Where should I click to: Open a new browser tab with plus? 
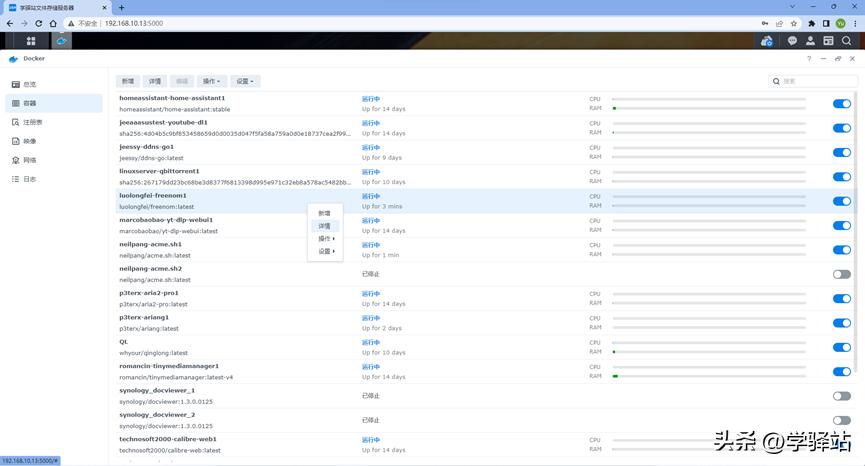[121, 7]
